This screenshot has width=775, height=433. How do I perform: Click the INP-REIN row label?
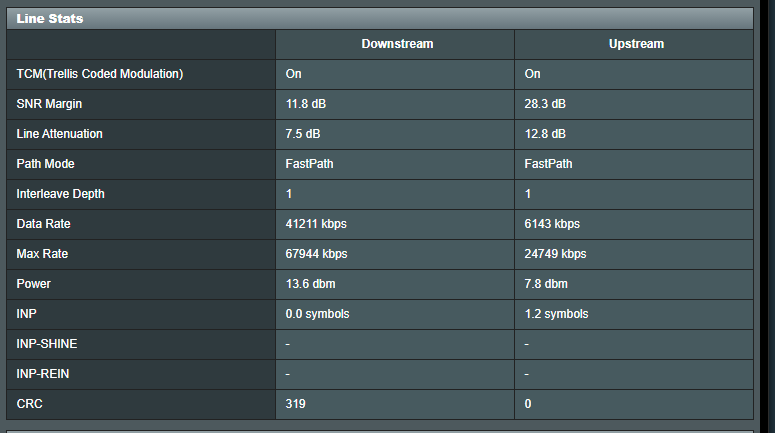(43, 374)
